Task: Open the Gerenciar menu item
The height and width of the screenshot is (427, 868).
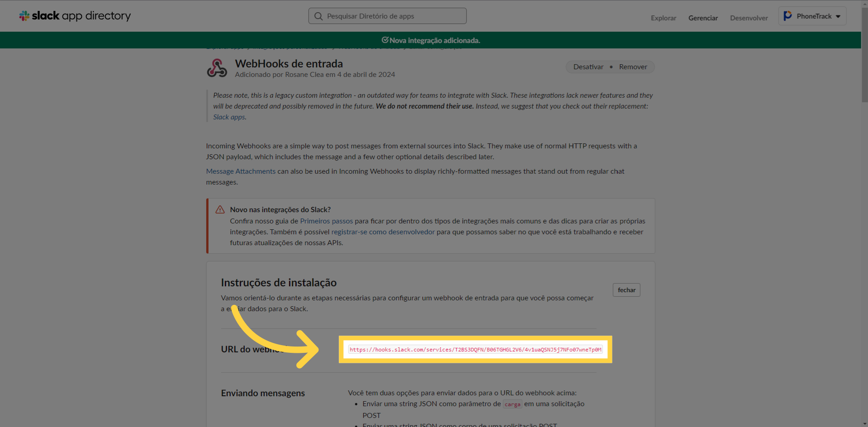Action: pyautogui.click(x=703, y=18)
